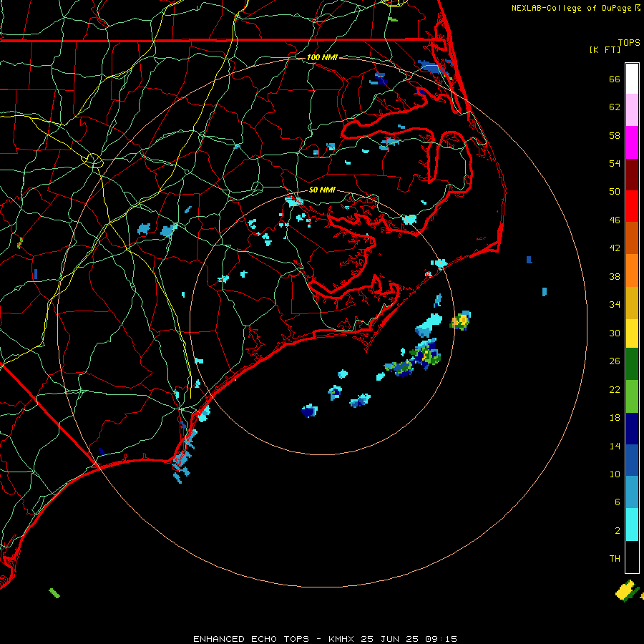The image size is (644, 644).
Task: Click the TOPS legend title
Action: [x=629, y=43]
